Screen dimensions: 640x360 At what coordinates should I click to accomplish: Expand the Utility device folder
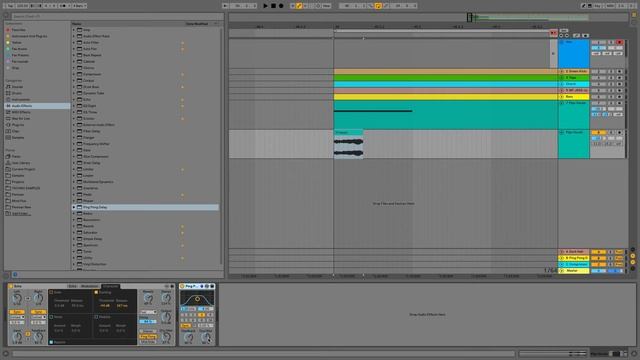[x=74, y=258]
